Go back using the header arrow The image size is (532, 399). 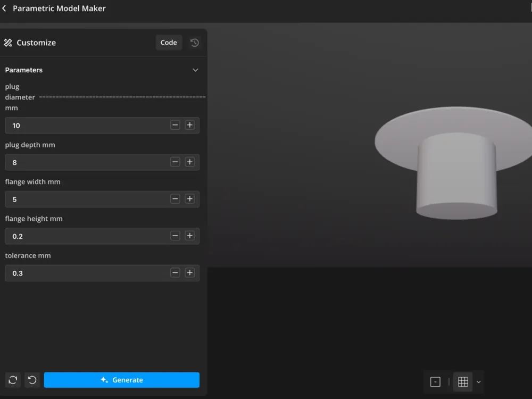pyautogui.click(x=4, y=8)
